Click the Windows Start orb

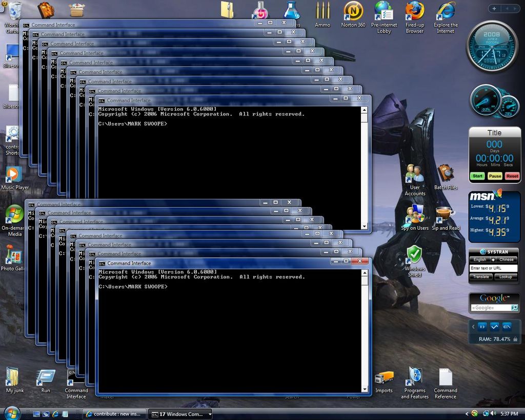pos(12,413)
